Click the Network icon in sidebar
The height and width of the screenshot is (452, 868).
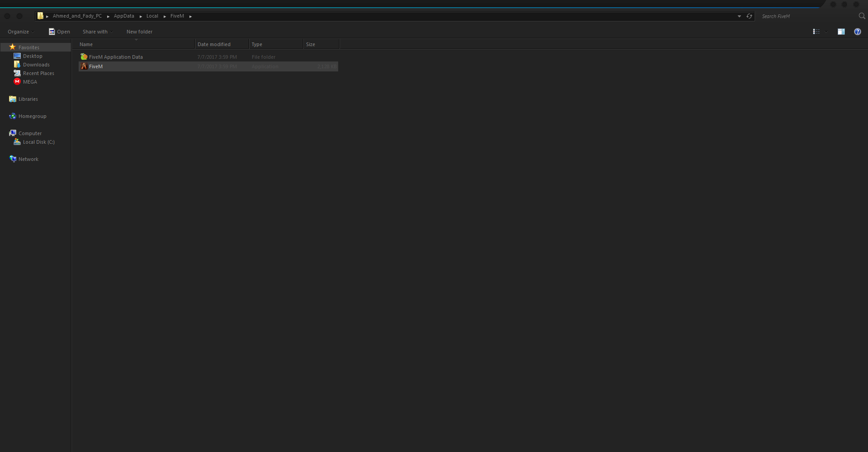(13, 159)
